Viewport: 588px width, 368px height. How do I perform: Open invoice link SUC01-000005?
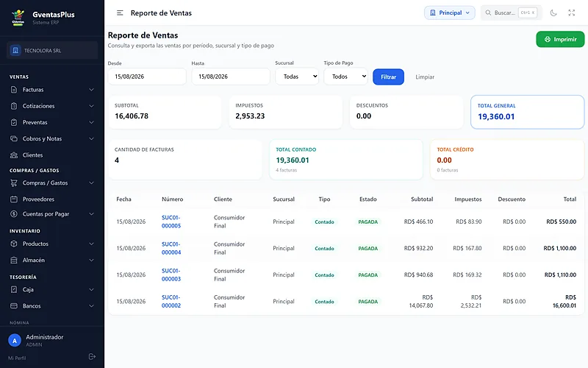(171, 222)
